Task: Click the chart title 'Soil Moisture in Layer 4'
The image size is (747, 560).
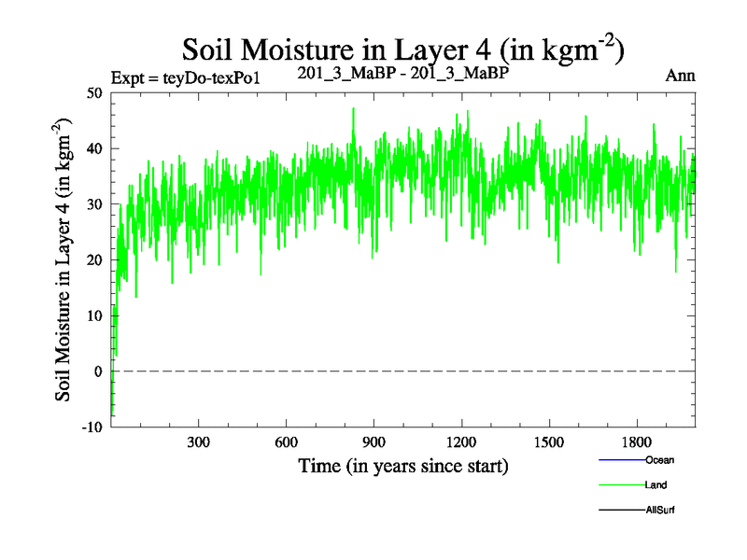Action: pyautogui.click(x=402, y=48)
